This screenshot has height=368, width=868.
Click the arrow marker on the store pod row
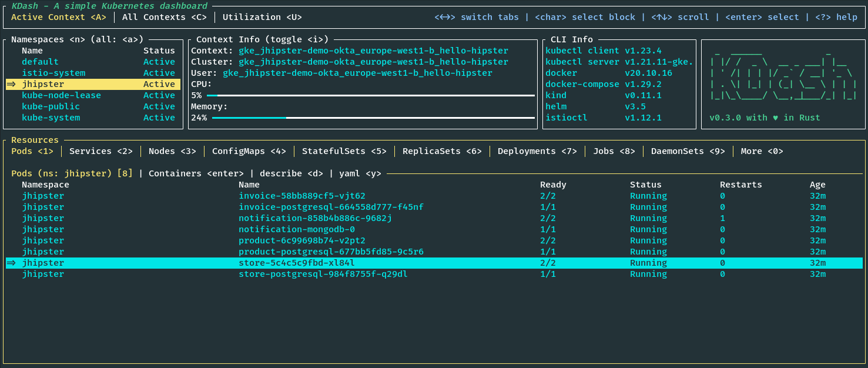click(x=11, y=263)
